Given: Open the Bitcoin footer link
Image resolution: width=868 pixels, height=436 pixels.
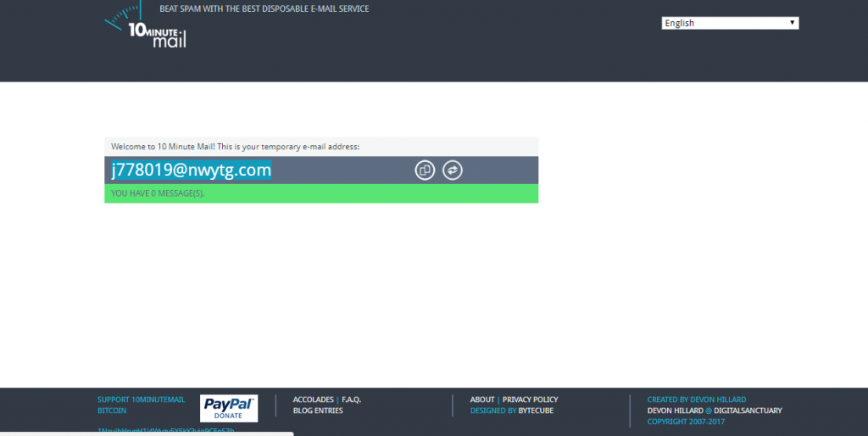Looking at the screenshot, I should (x=112, y=411).
